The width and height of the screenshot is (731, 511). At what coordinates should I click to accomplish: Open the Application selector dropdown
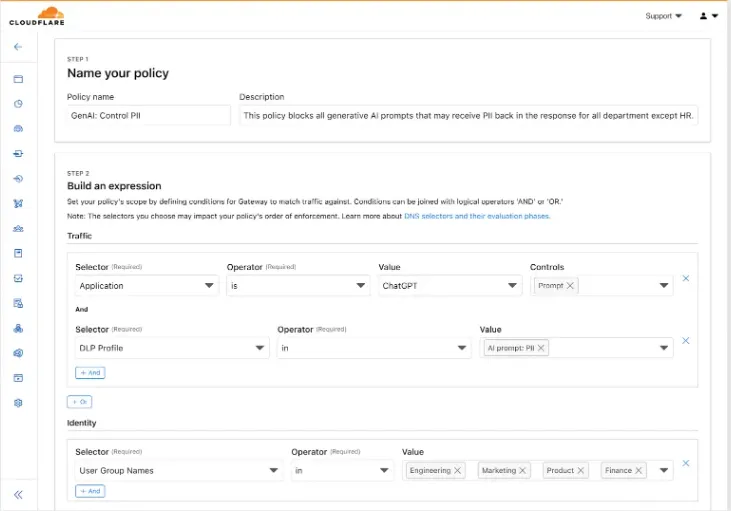click(147, 286)
